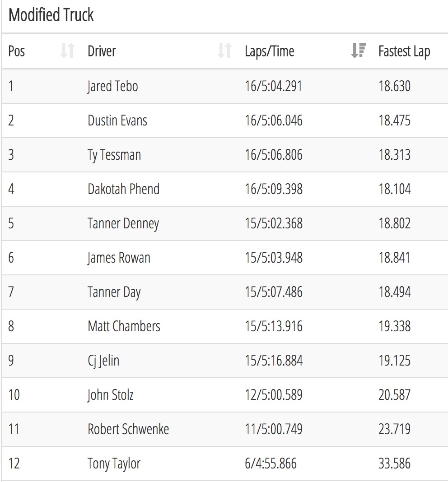The height and width of the screenshot is (482, 448).
Task: Select Dakotah Phend row
Action: pos(224,189)
